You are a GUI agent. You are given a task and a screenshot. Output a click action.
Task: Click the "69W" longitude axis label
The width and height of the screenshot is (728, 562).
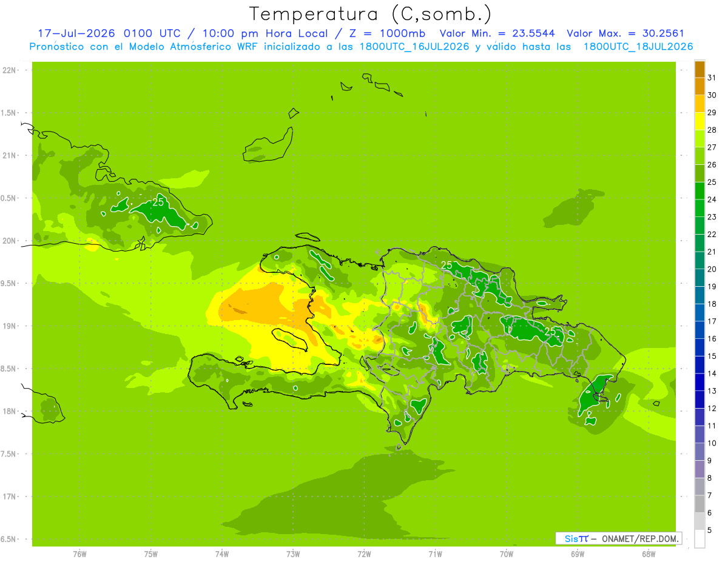[x=577, y=554]
